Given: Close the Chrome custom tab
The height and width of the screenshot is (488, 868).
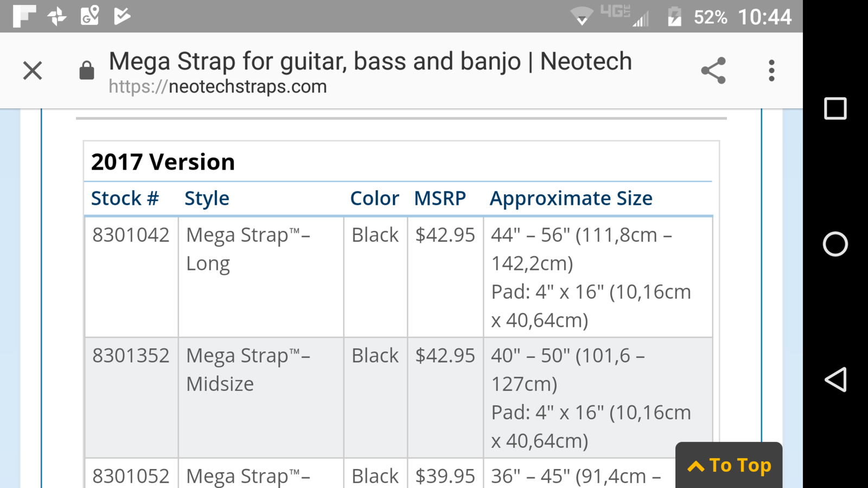Looking at the screenshot, I should [x=33, y=70].
